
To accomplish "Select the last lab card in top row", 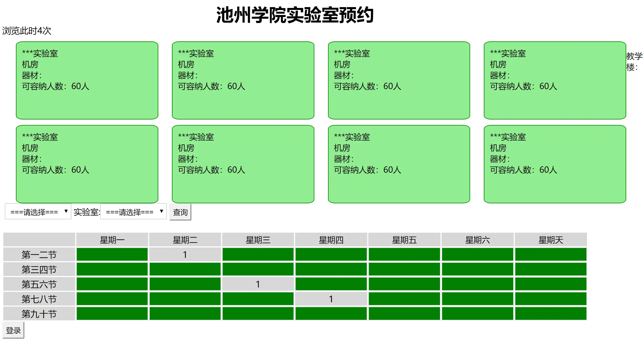I will click(555, 80).
